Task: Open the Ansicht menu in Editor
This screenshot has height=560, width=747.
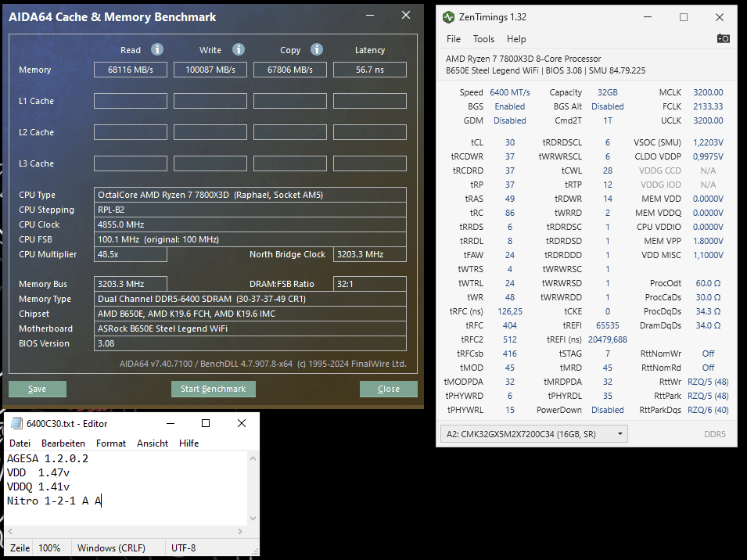Action: coord(153,443)
